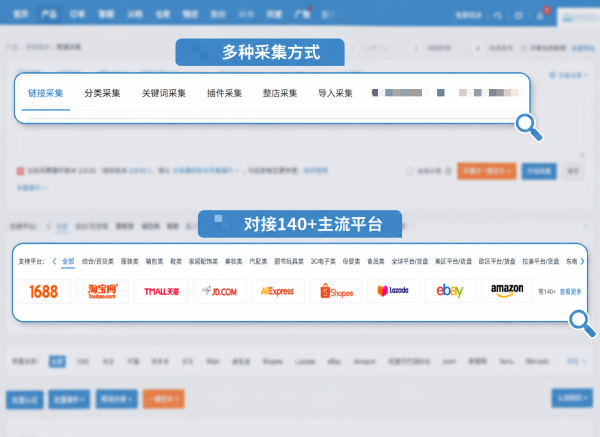Select the AliExpress platform logo

[278, 291]
